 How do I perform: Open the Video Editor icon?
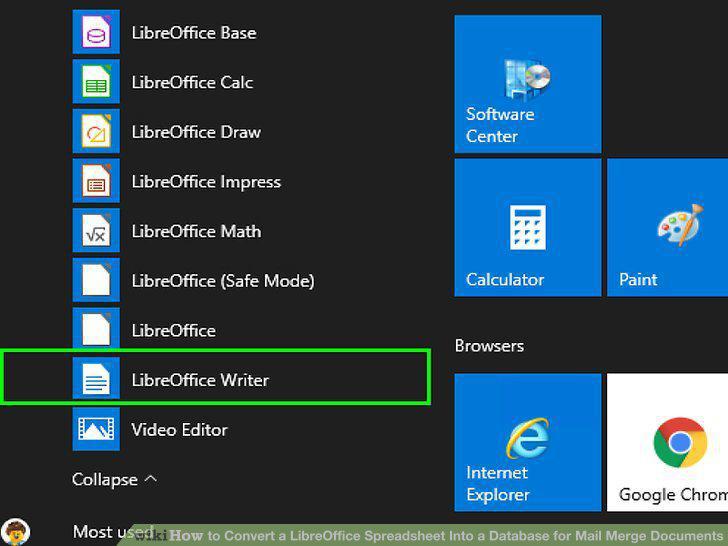tap(96, 429)
